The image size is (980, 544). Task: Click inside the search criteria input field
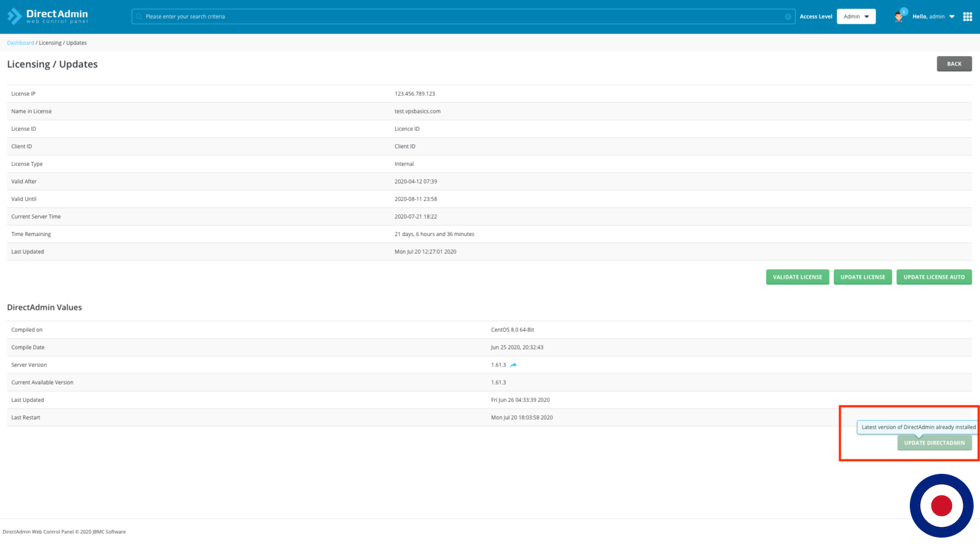(x=447, y=17)
